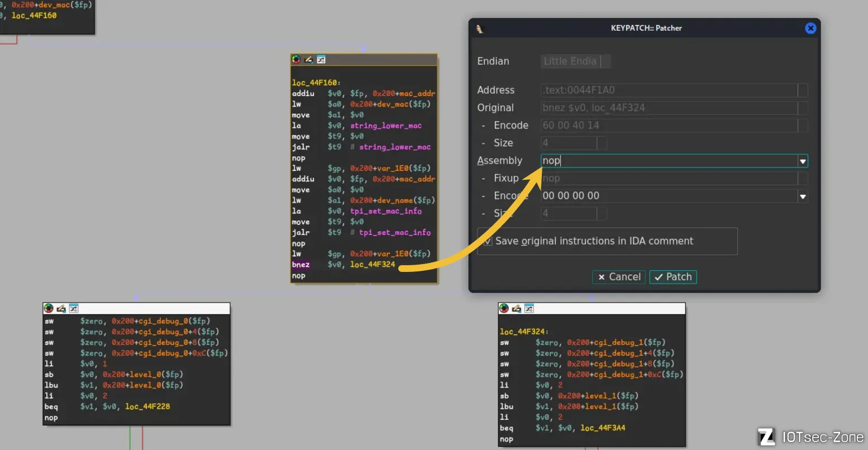Click sw $zero, 0x200+cgi_debug_1+8($fp) line

point(587,364)
